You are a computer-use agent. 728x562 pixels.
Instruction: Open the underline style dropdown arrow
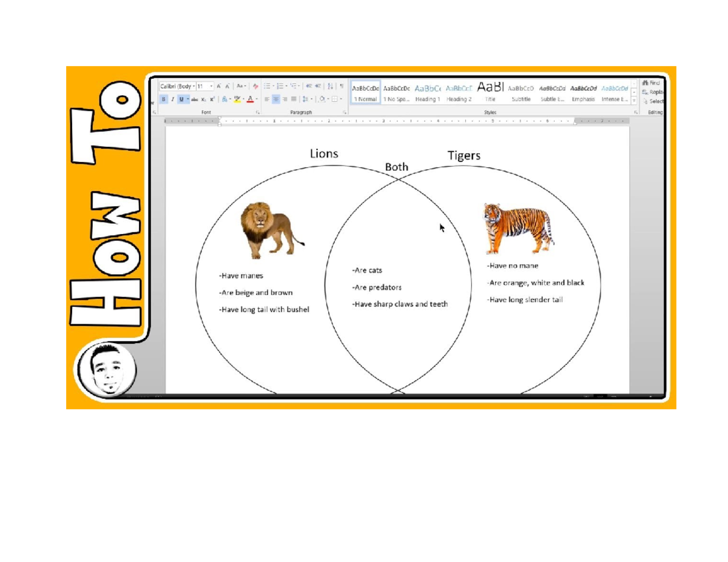188,99
